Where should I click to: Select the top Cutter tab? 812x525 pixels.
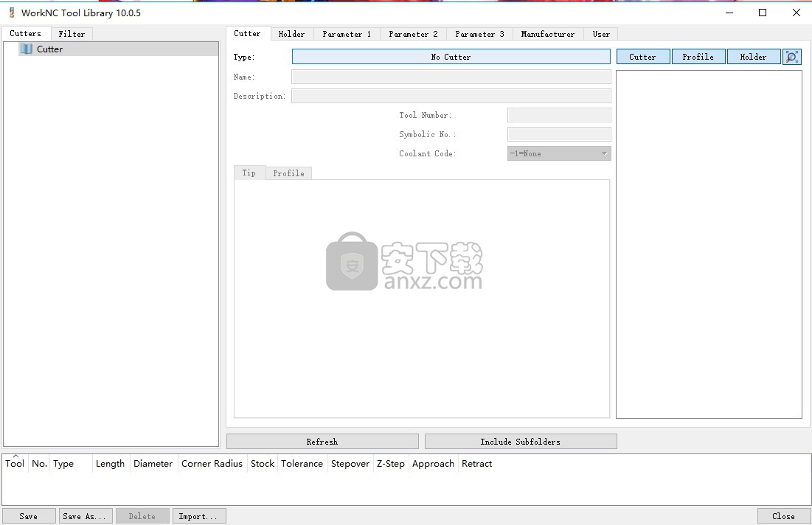pos(248,34)
